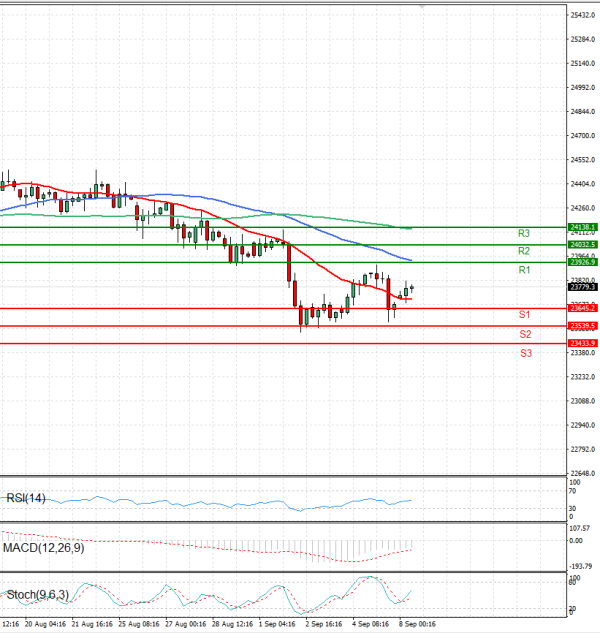Image resolution: width=600 pixels, height=633 pixels.
Task: Select the red 23539.5 price tag
Action: pyautogui.click(x=583, y=326)
